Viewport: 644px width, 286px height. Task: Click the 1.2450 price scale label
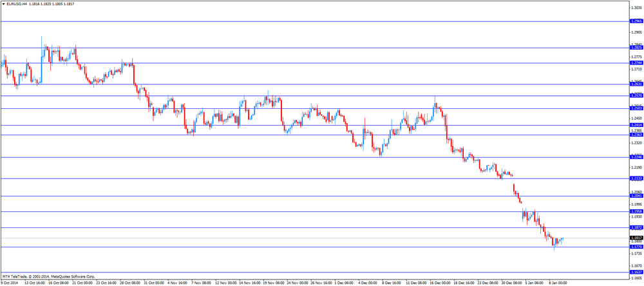tap(636, 119)
